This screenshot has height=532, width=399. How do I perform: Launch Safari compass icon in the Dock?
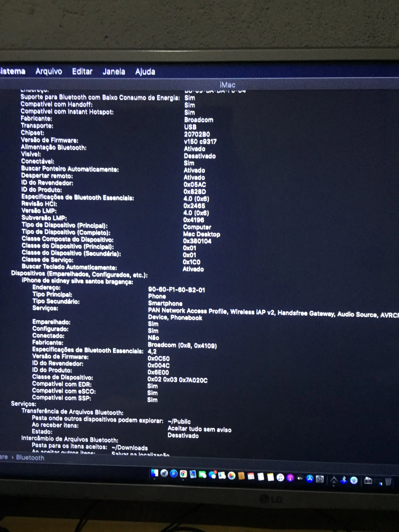174,474
